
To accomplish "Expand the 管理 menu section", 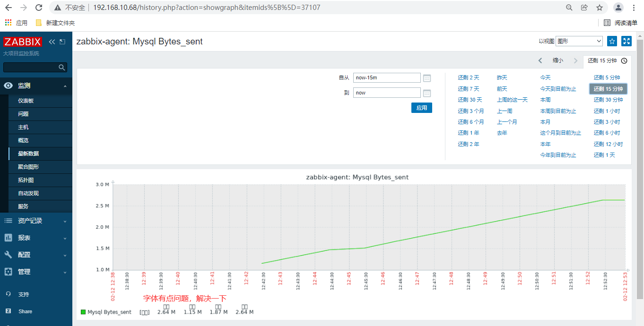I will click(36, 272).
